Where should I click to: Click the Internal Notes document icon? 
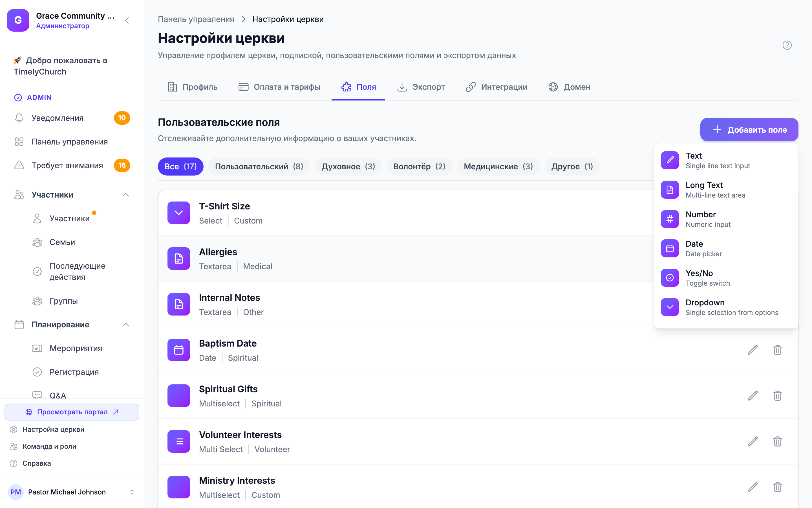179,304
